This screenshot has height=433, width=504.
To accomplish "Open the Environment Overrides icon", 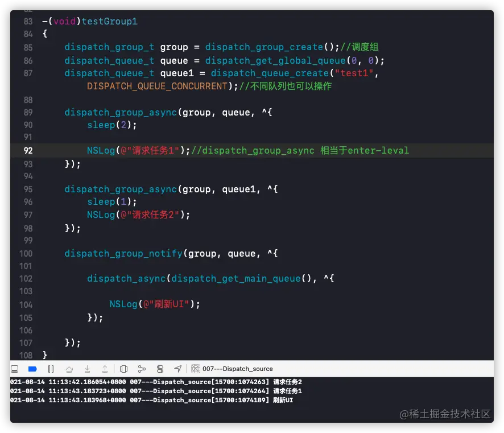I will click(160, 369).
